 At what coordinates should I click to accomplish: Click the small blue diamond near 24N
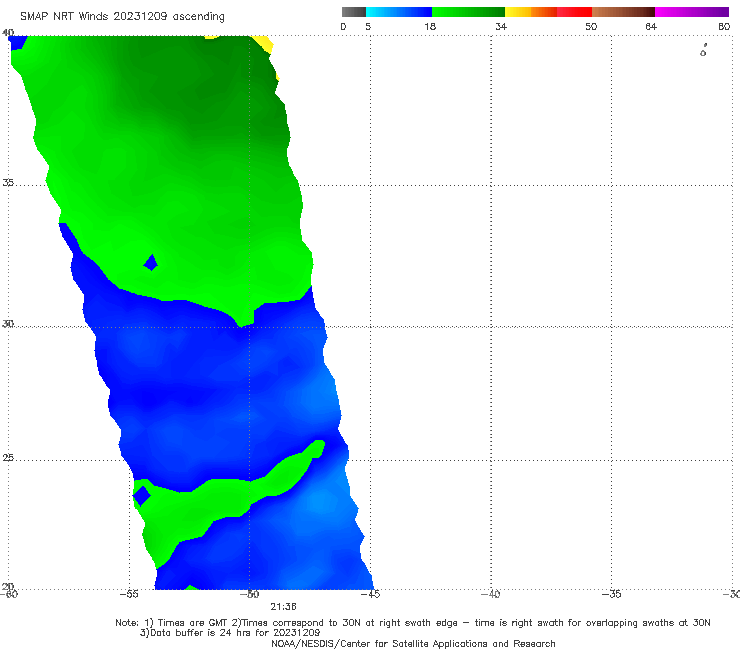(x=142, y=496)
